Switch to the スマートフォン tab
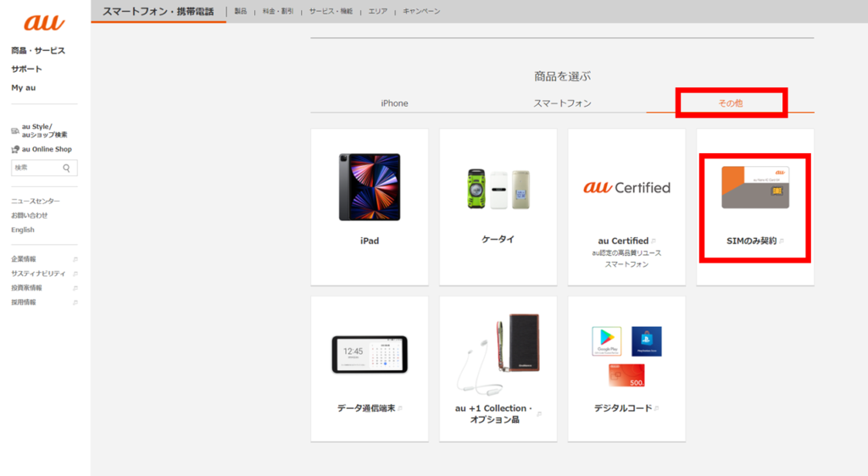Viewport: 868px width, 476px height. point(563,103)
